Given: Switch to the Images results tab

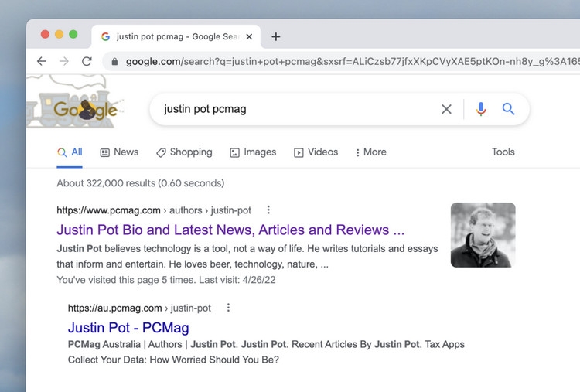Looking at the screenshot, I should coord(253,152).
